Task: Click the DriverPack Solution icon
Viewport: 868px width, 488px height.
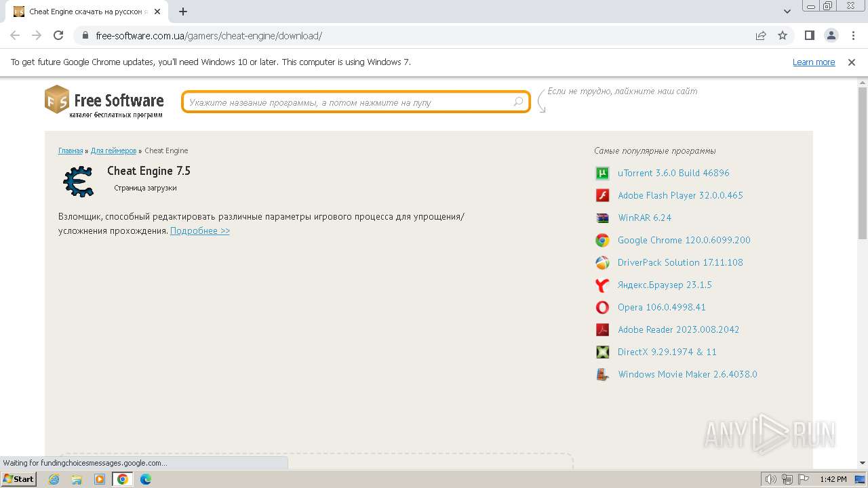Action: [x=602, y=262]
